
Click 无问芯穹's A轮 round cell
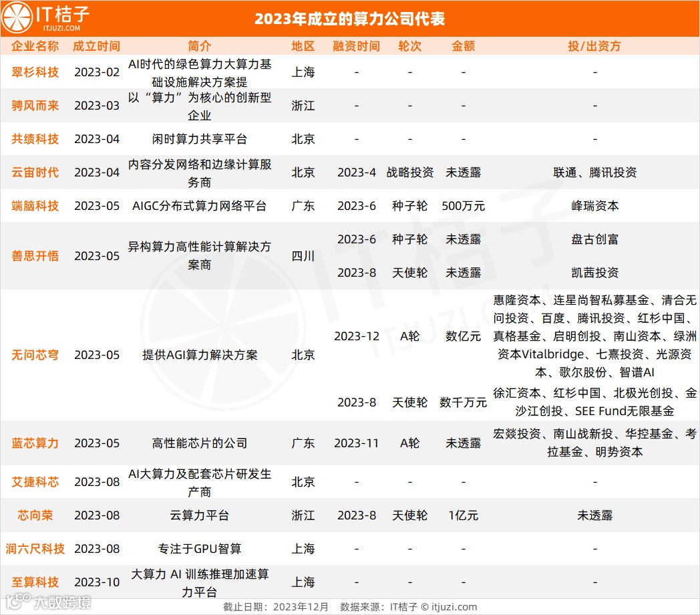410,336
